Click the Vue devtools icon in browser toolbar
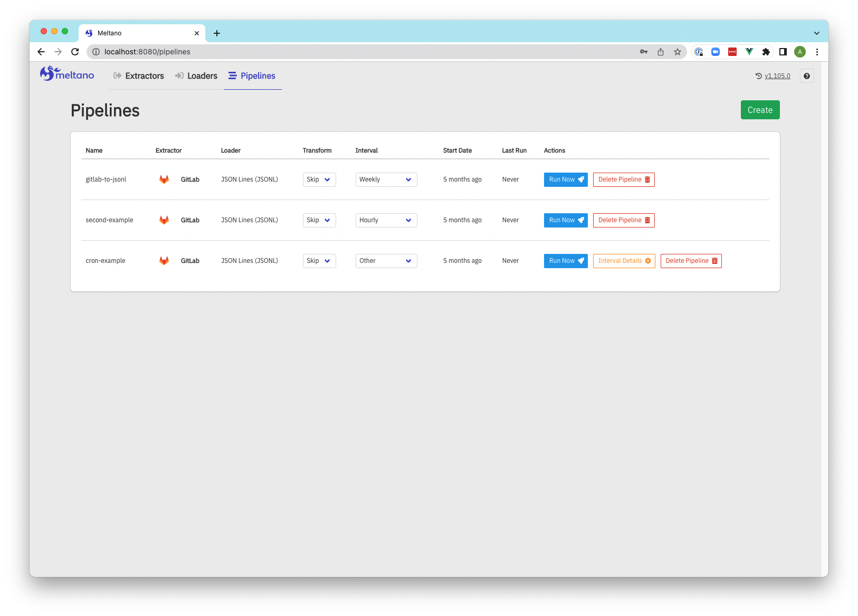The width and height of the screenshot is (858, 616). pyautogui.click(x=749, y=52)
